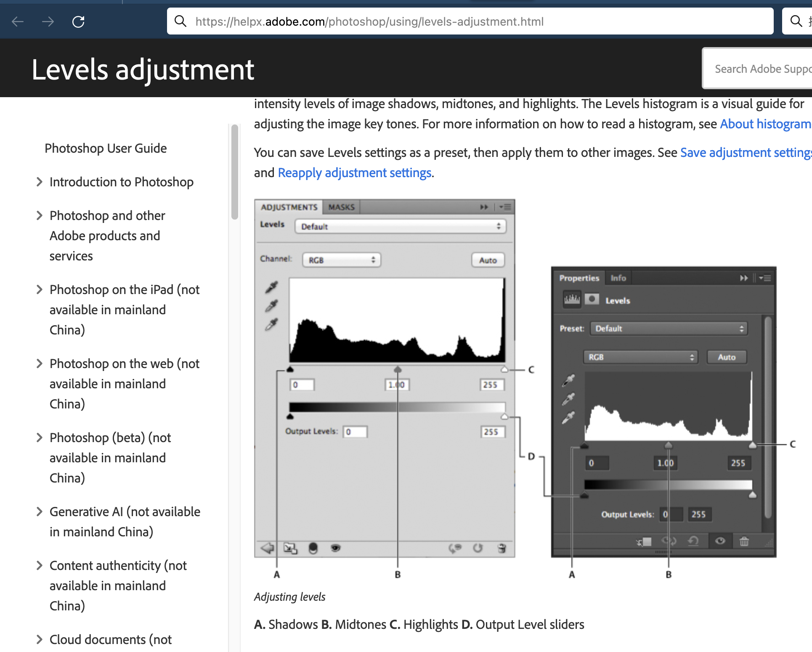Expand Photoshop (beta) section

(40, 437)
